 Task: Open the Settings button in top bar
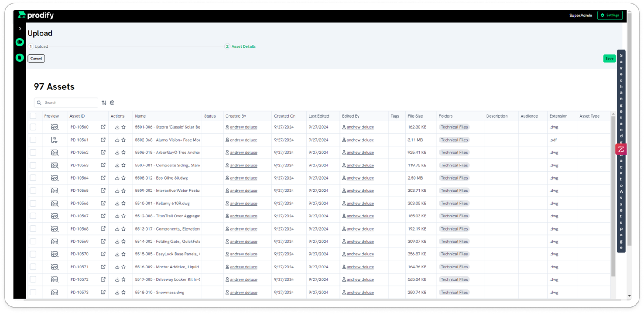coord(609,16)
